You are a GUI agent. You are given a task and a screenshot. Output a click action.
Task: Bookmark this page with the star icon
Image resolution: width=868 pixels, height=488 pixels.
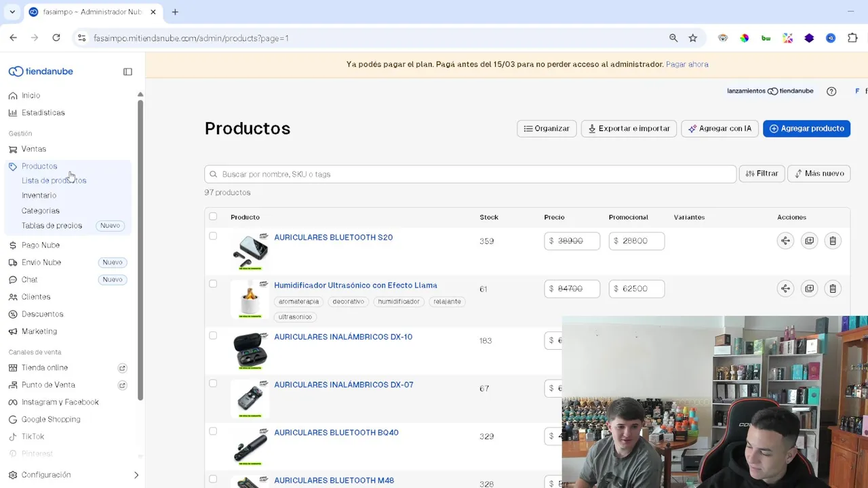[x=692, y=38]
